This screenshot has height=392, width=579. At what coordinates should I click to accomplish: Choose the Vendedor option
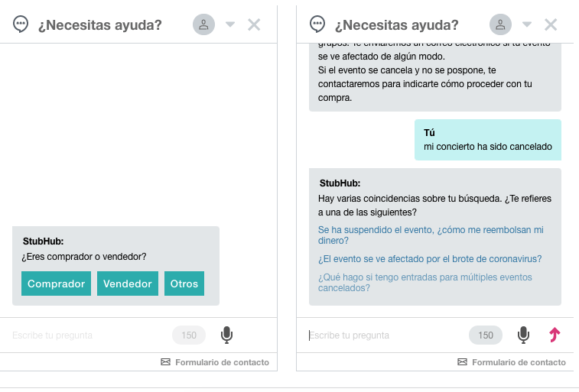pos(128,283)
